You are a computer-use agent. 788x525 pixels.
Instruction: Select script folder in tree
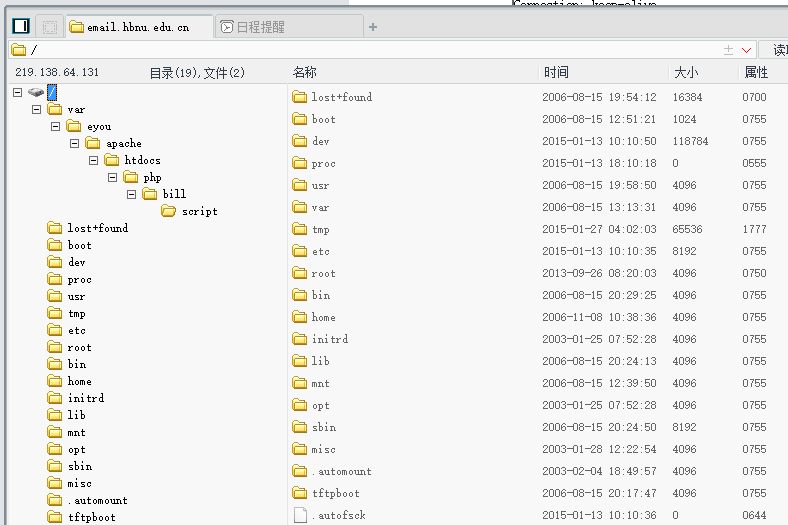[190, 211]
